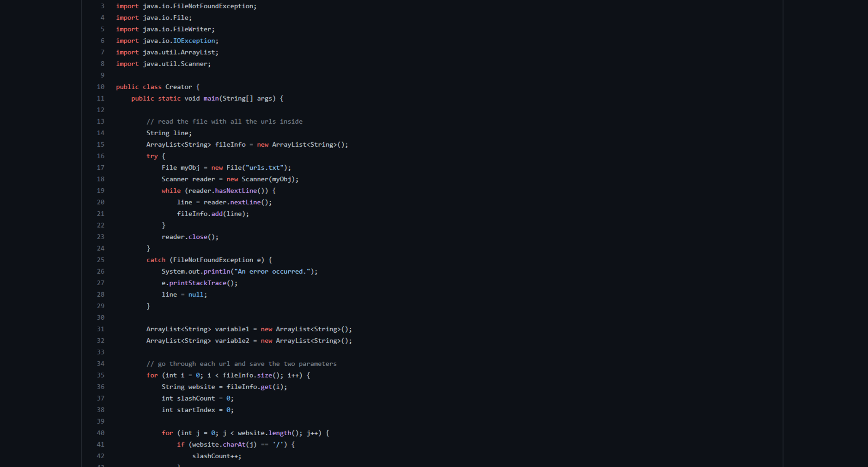868x467 pixels.
Task: Click the IOException import text
Action: pos(194,41)
